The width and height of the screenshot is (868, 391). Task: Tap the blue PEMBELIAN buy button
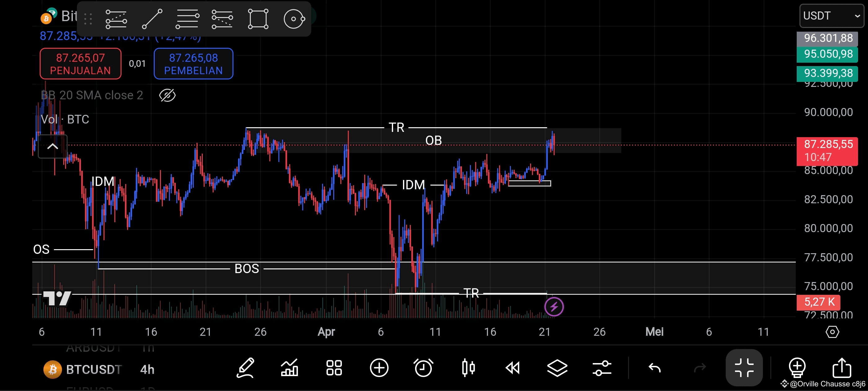click(x=193, y=64)
